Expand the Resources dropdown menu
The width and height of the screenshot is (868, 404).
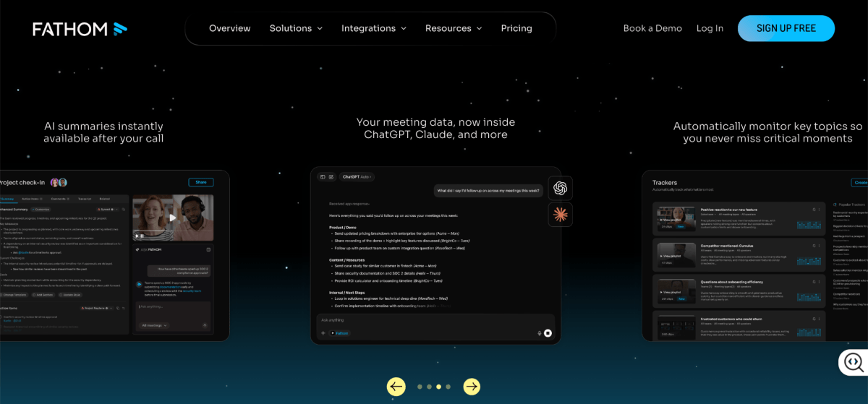(454, 28)
